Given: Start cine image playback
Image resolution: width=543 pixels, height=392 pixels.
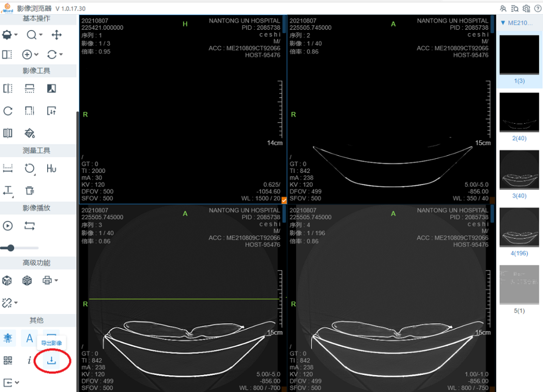Looking at the screenshot, I should [x=8, y=226].
